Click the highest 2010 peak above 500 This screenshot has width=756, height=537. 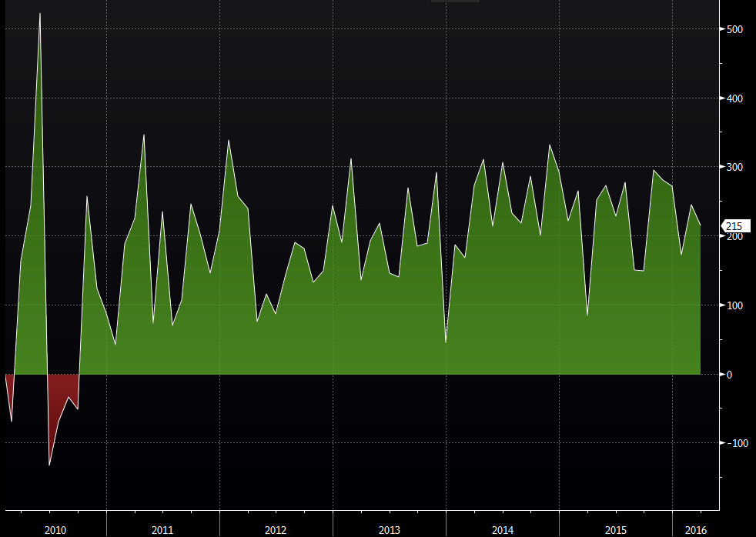point(40,14)
